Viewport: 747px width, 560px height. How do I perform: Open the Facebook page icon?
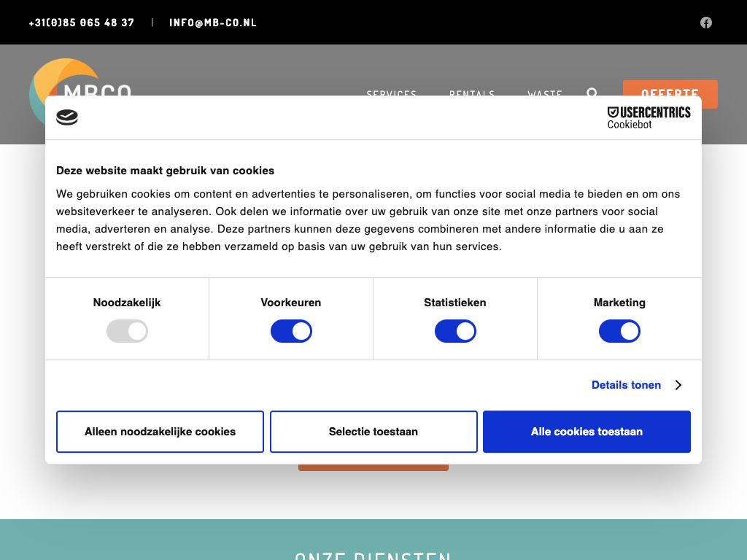click(x=706, y=23)
